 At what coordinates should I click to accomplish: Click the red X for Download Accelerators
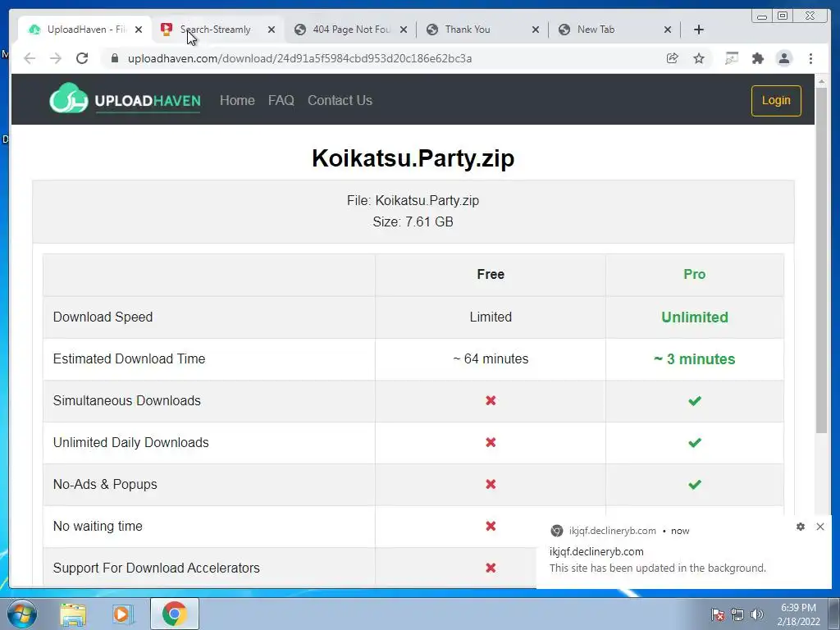pyautogui.click(x=491, y=568)
